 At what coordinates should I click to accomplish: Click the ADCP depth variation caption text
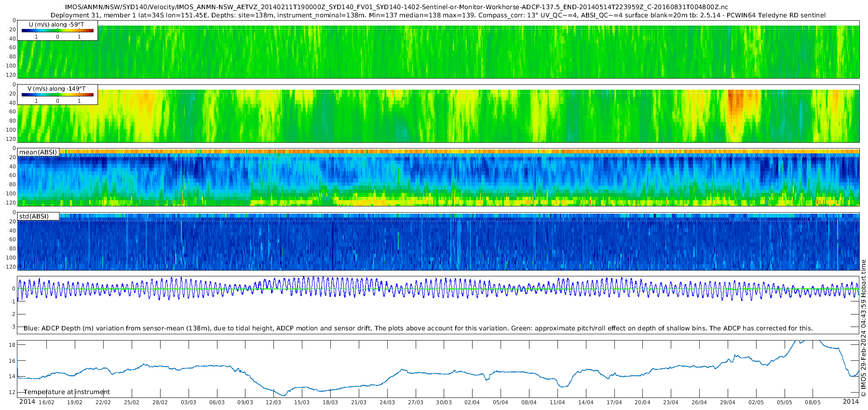point(418,328)
